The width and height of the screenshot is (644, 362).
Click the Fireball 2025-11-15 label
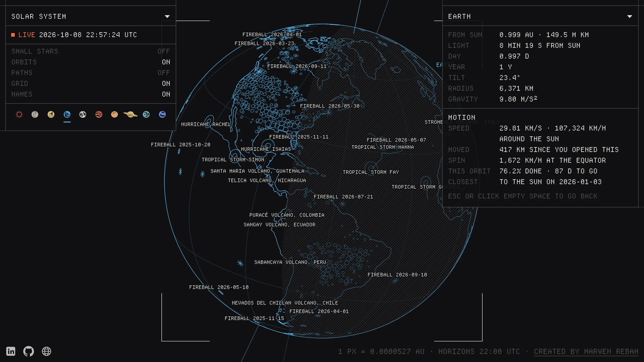254,319
